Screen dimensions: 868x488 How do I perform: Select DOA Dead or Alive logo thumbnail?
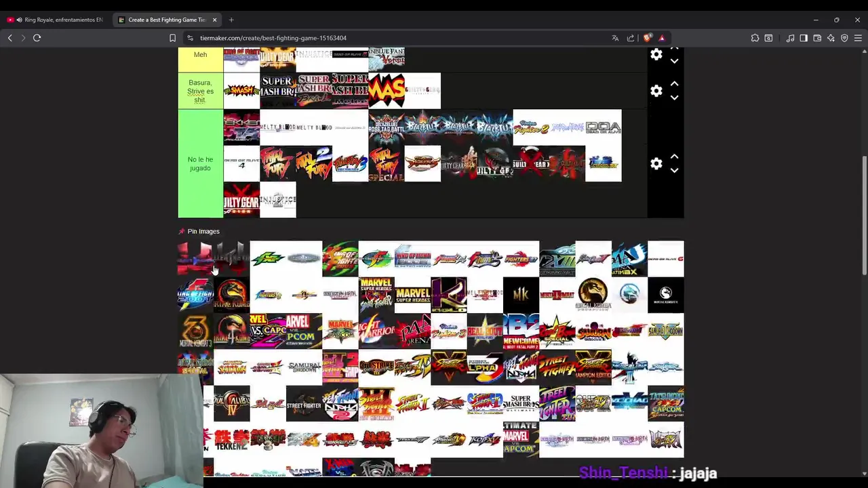pyautogui.click(x=603, y=127)
